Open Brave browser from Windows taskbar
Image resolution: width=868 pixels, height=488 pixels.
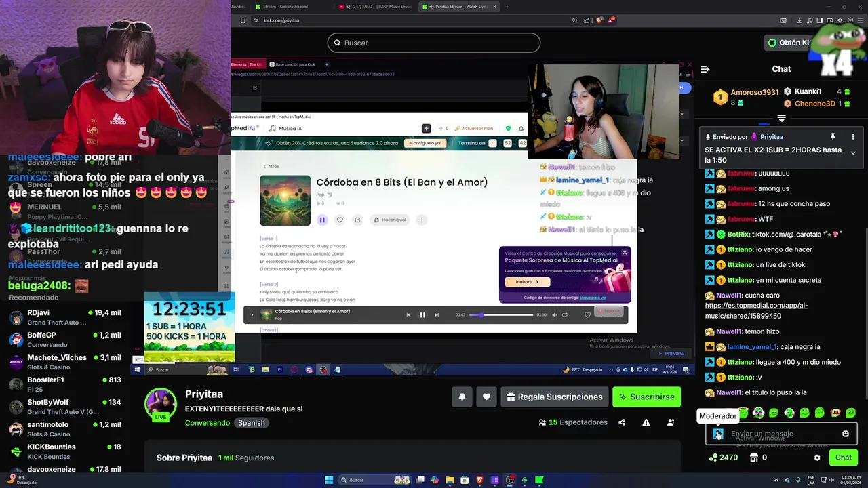[x=480, y=480]
